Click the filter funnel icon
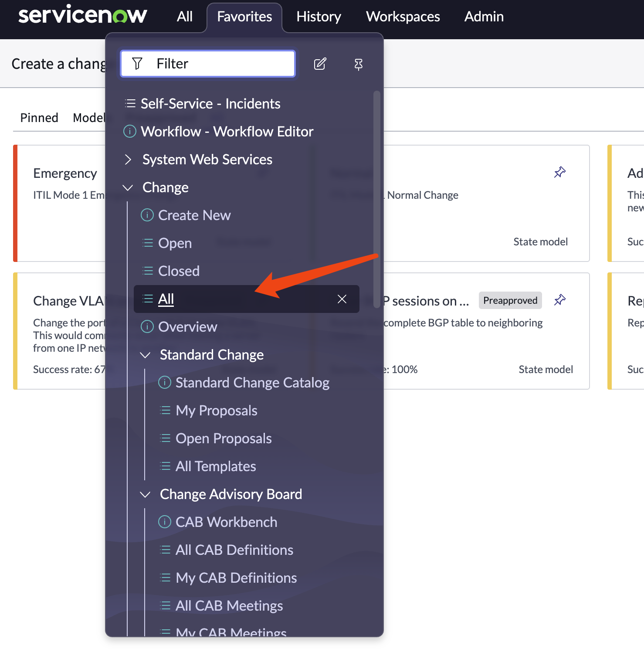The width and height of the screenshot is (644, 659). (x=137, y=64)
